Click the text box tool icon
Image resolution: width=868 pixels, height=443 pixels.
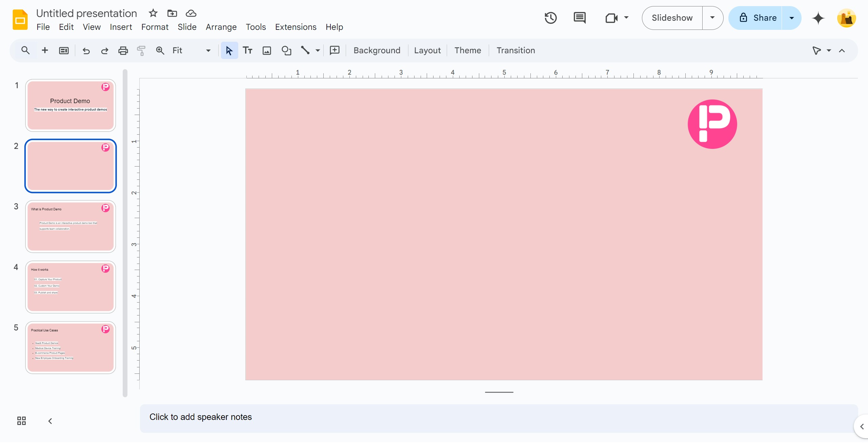point(247,51)
